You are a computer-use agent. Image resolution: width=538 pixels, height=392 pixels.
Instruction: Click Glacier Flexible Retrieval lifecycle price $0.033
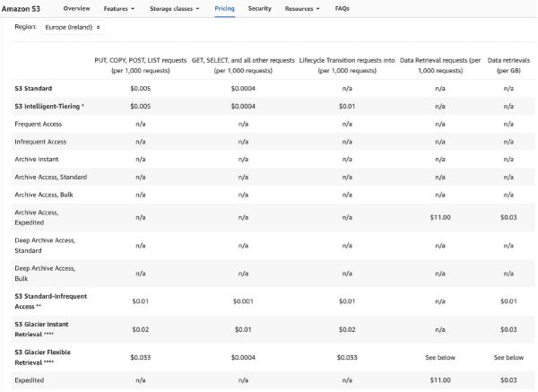pos(347,357)
